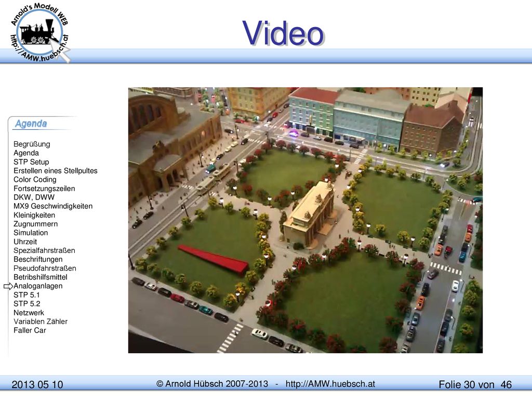The image size is (532, 399).
Task: Click DKW, DWW agenda entry
Action: 34,197
